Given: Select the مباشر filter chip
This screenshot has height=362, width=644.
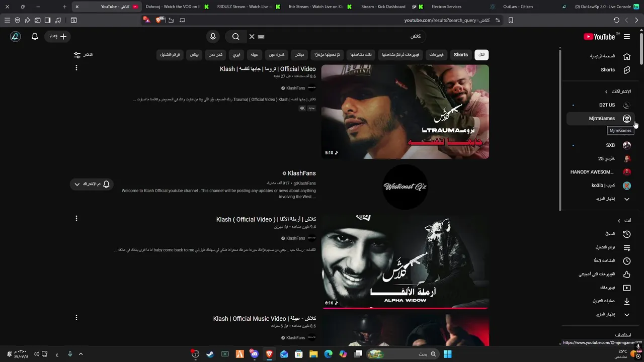Looking at the screenshot, I should pyautogui.click(x=299, y=55).
